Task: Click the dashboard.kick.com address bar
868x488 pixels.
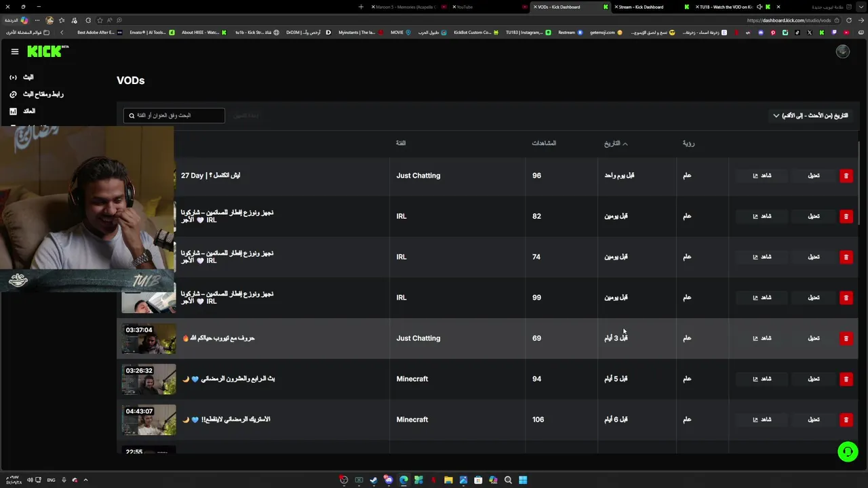Action: click(789, 20)
